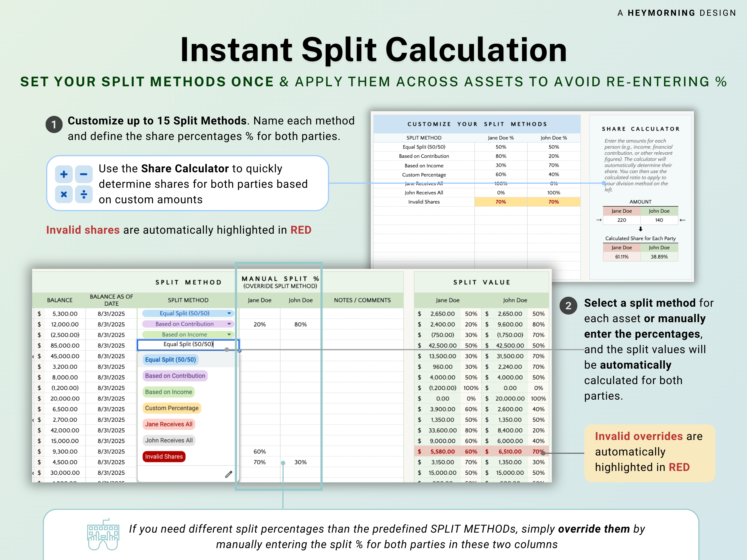Click the multiplication icon in the calculator graphic
The image size is (747, 560).
tap(64, 194)
